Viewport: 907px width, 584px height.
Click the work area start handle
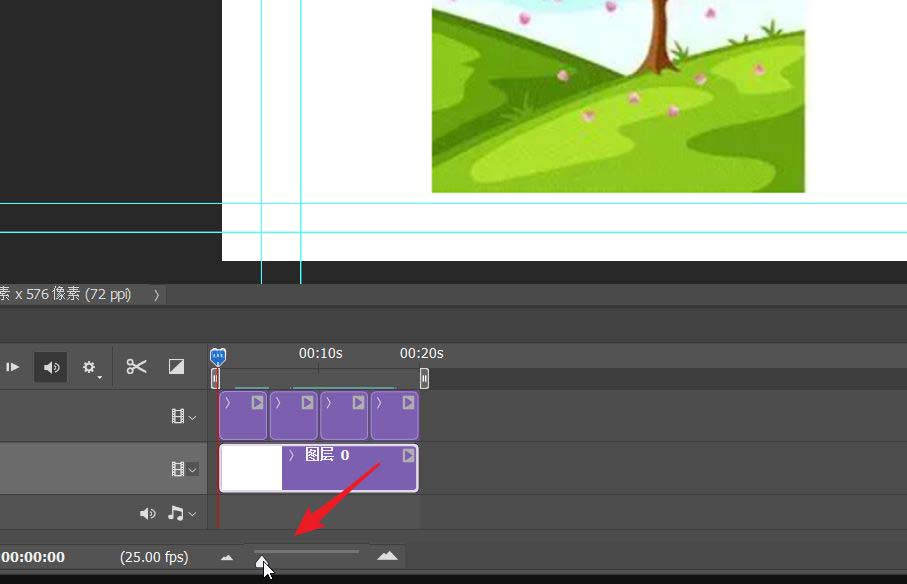coord(215,379)
